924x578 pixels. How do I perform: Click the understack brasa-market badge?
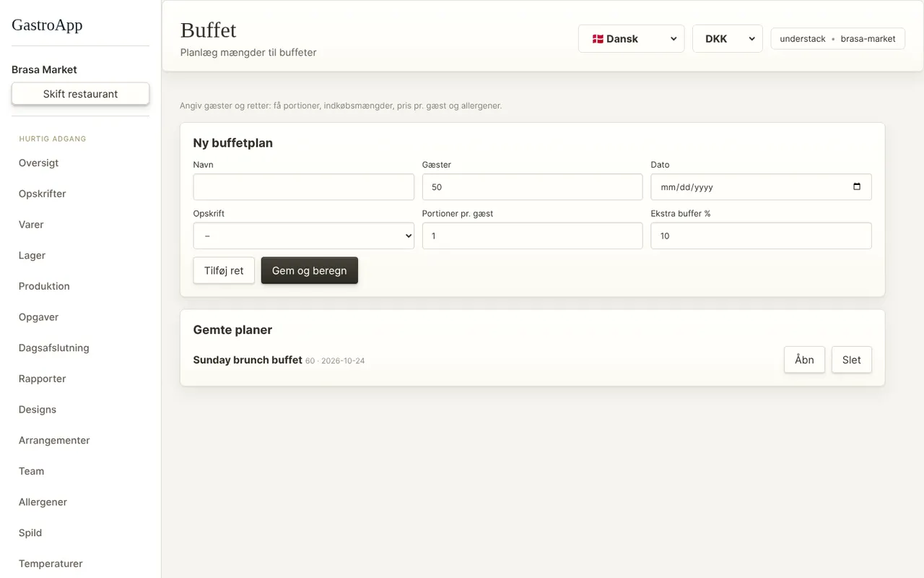point(837,39)
